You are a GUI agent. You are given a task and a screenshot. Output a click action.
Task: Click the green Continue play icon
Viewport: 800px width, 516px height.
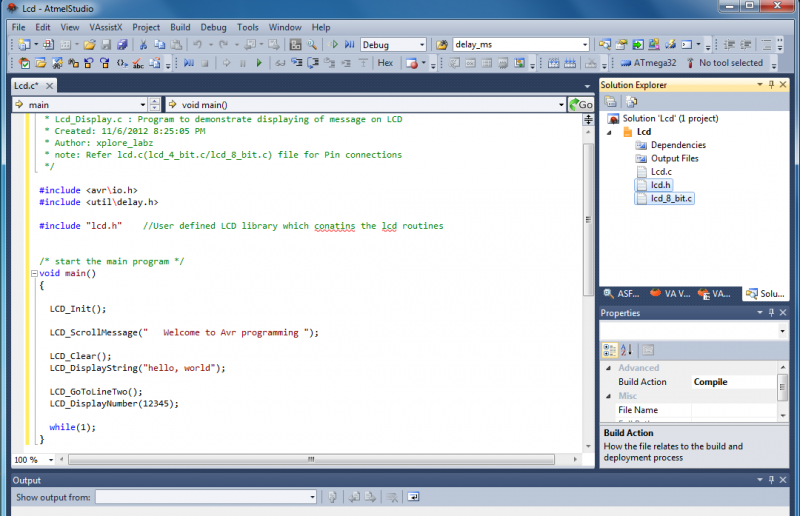pos(259,63)
